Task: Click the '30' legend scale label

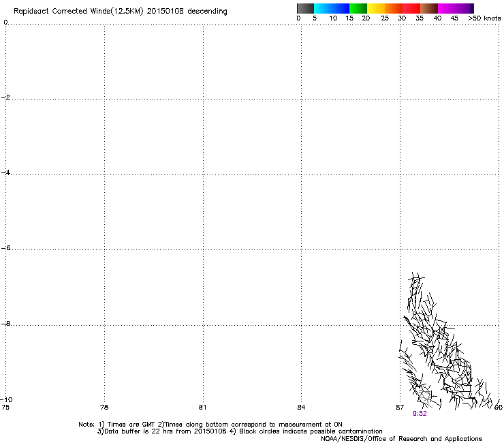Action: (x=402, y=18)
